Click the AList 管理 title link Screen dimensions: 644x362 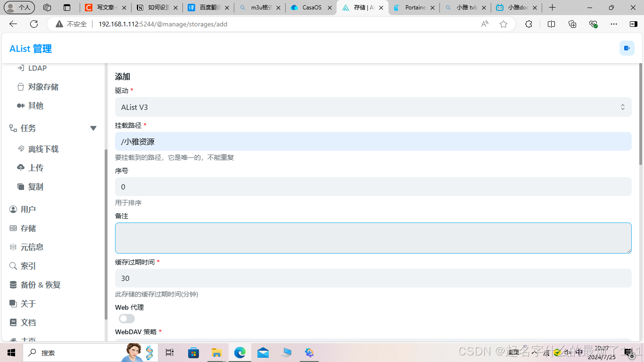tap(31, 49)
